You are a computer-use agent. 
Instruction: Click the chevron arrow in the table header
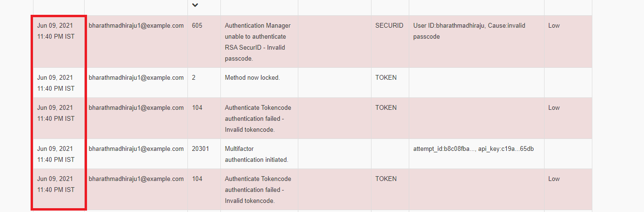(195, 5)
